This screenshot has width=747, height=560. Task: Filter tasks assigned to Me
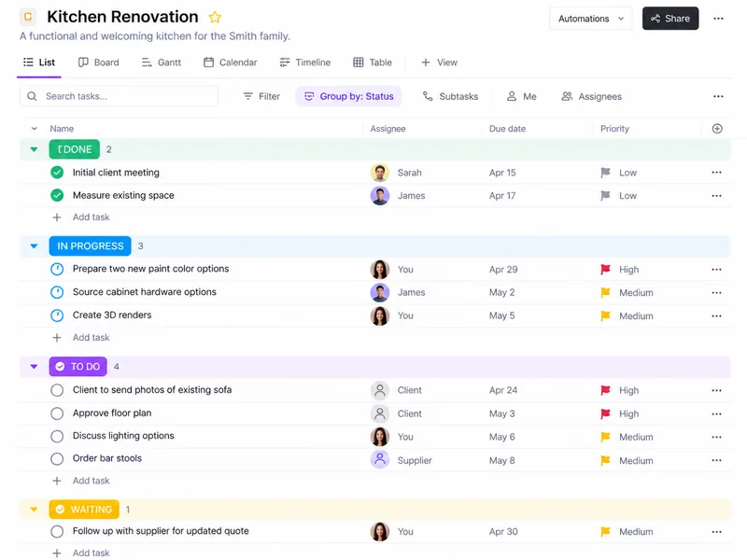pos(522,96)
